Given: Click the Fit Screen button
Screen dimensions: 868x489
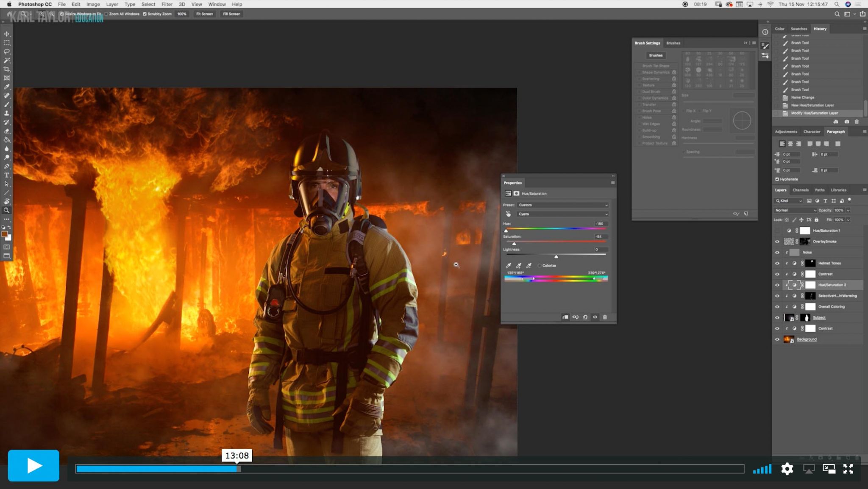Looking at the screenshot, I should [x=204, y=14].
